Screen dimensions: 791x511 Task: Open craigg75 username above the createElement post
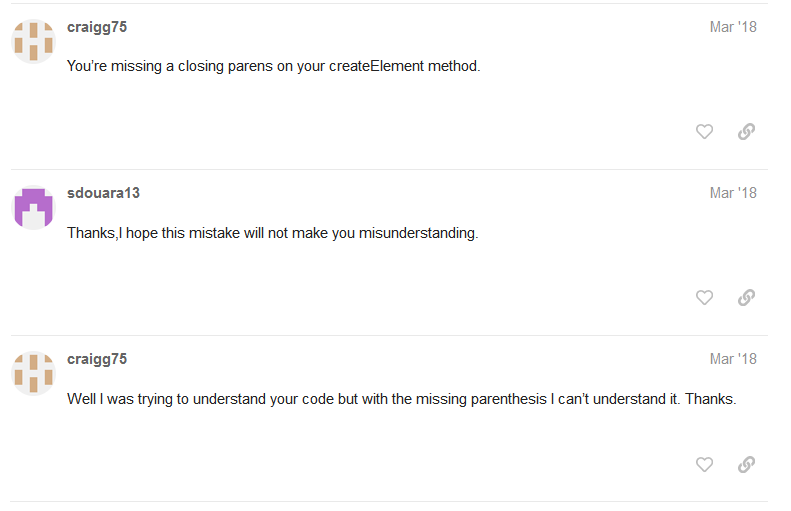97,27
